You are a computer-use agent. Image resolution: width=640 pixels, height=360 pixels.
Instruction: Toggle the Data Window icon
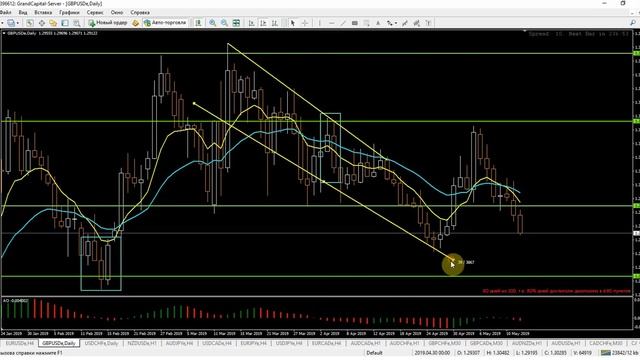coord(42,23)
